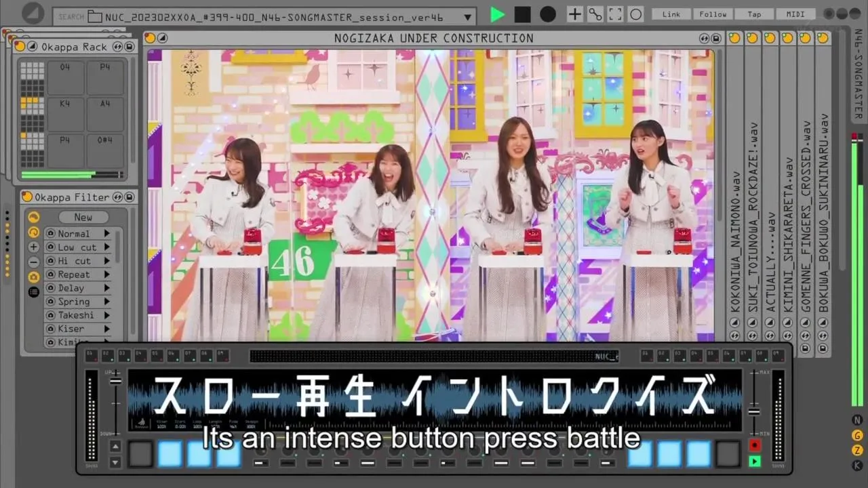Expand the Hi cut preset arrow

click(106, 261)
